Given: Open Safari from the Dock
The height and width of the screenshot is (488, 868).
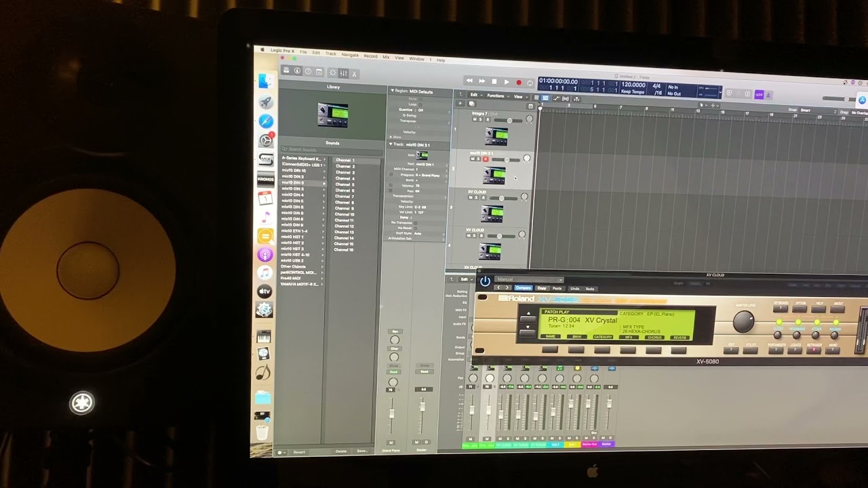Looking at the screenshot, I should click(x=266, y=121).
